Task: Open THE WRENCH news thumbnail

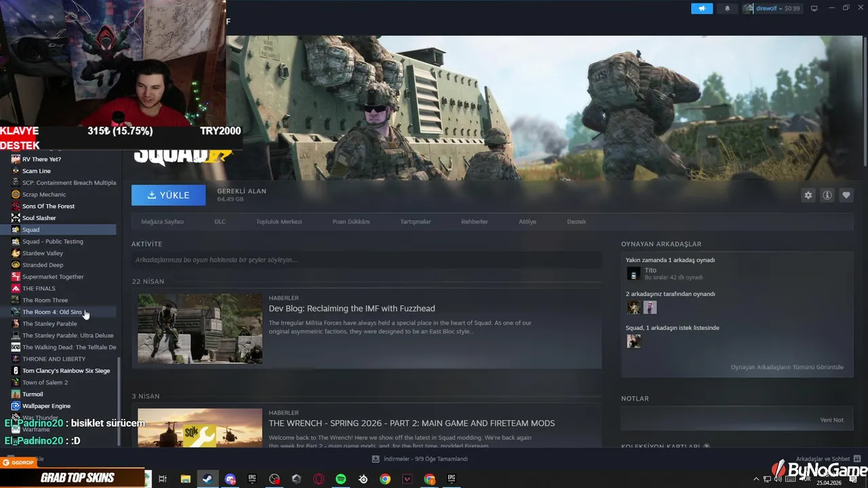Action: pos(200,428)
